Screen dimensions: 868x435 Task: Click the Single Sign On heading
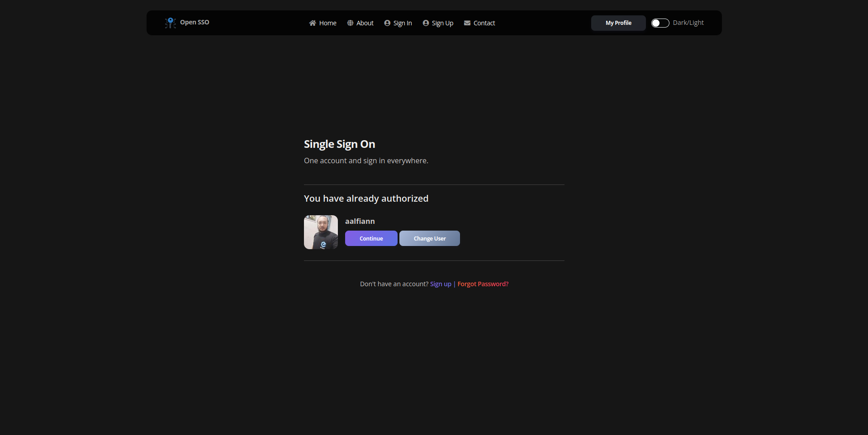[339, 144]
